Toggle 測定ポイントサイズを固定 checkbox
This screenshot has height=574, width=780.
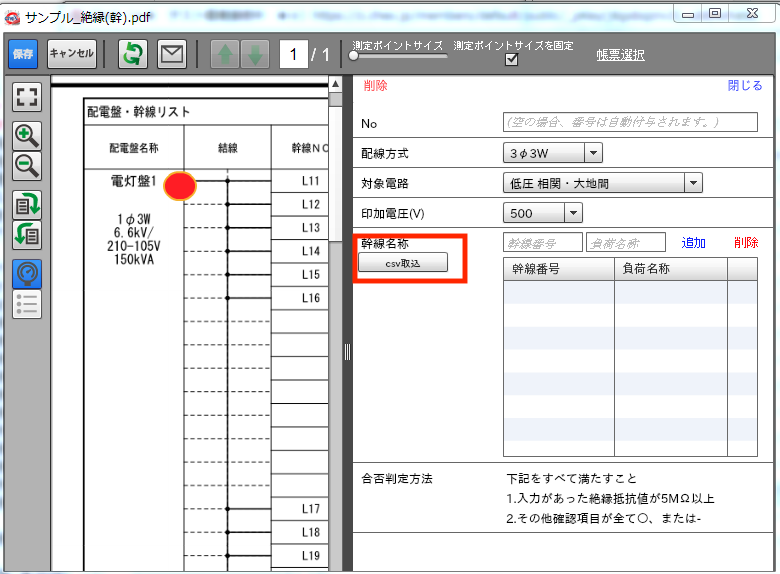coord(512,61)
